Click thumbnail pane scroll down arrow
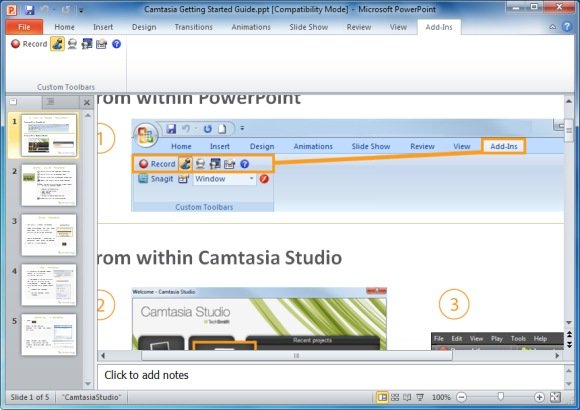Viewport: 580px width, 410px height. (x=88, y=384)
